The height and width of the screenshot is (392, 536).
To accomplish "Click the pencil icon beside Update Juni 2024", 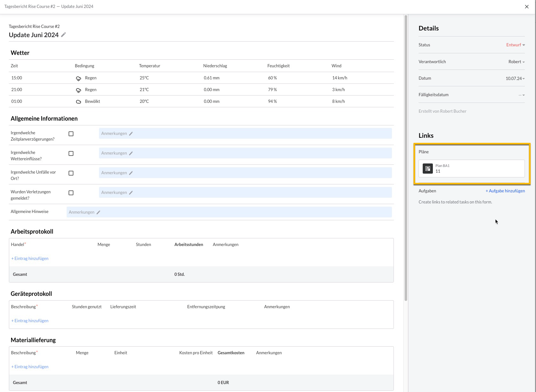I will coord(63,35).
